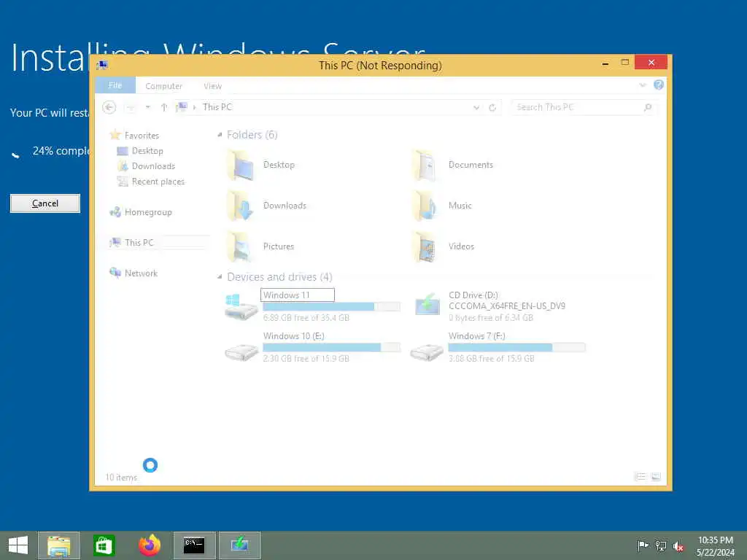Viewport: 747px width, 560px height.
Task: Open the Help question mark icon
Action: [x=659, y=85]
